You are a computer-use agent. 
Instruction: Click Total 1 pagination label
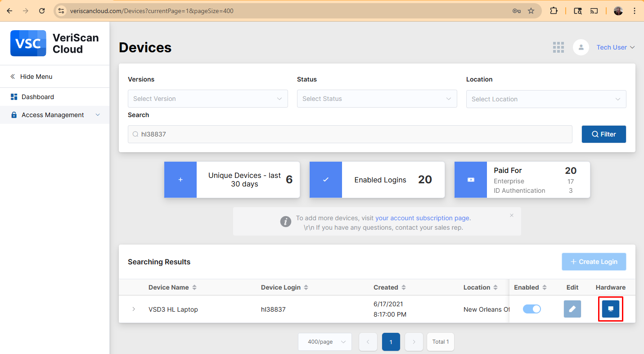[441, 342]
